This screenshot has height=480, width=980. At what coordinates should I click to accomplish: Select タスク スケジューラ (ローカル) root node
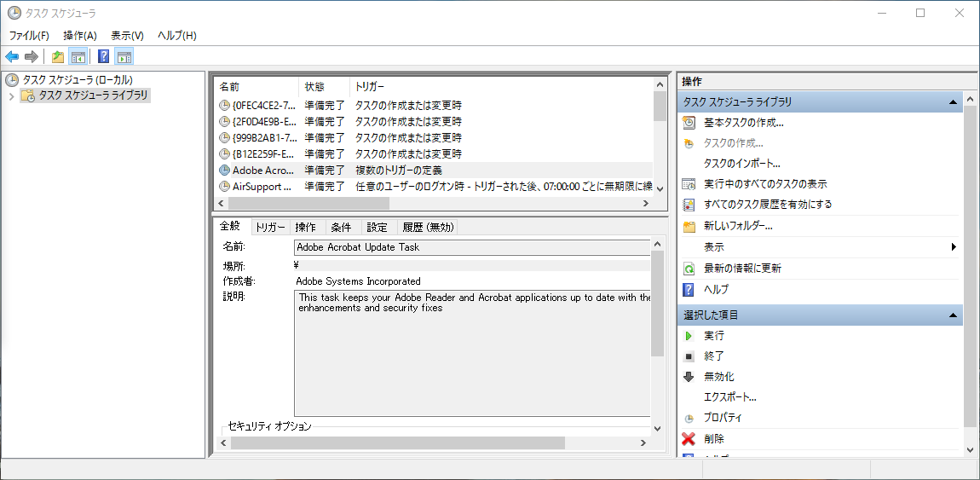(x=78, y=79)
